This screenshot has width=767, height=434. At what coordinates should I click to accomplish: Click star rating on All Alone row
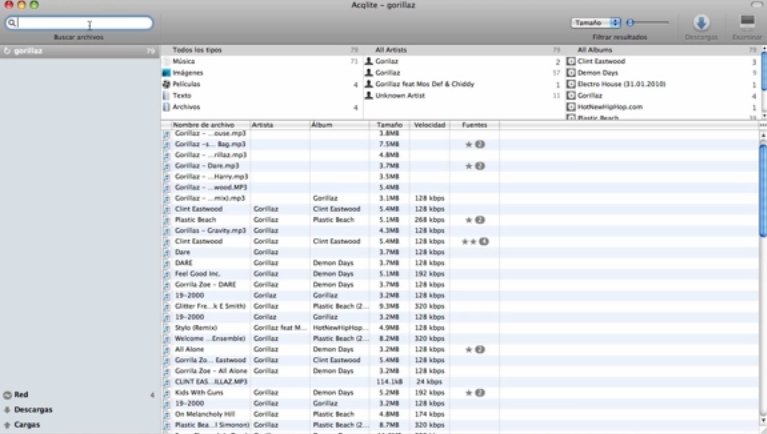tap(468, 349)
